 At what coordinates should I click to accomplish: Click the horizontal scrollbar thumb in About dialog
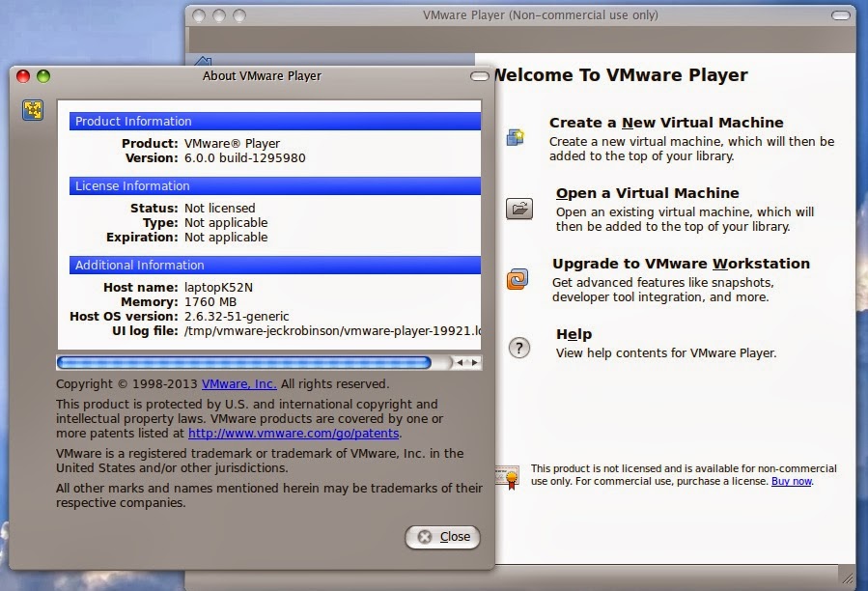(x=244, y=363)
